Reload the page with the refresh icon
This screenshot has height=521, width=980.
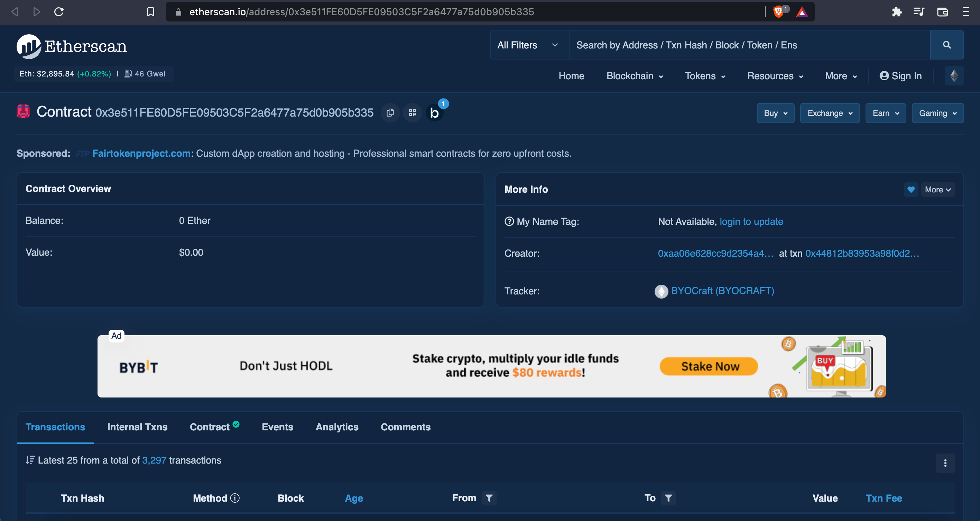point(59,12)
